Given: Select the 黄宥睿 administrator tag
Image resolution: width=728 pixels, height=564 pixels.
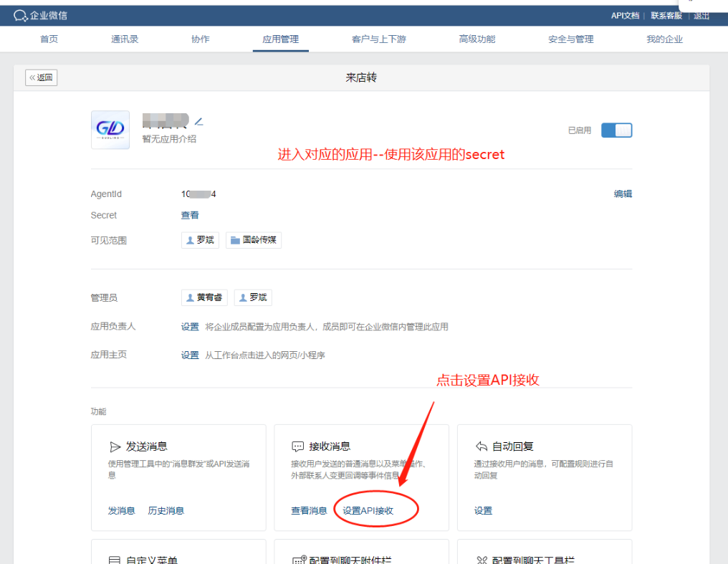Looking at the screenshot, I should click(x=204, y=297).
